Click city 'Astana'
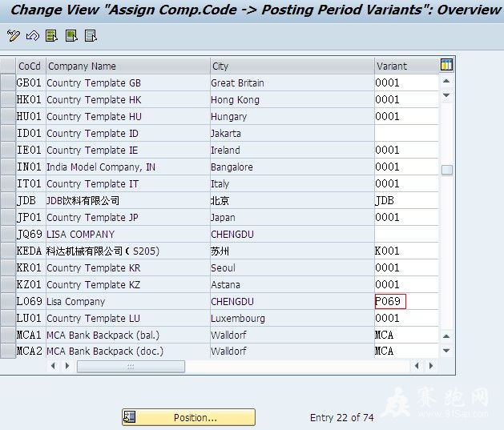Image resolution: width=504 pixels, height=430 pixels. (x=225, y=284)
